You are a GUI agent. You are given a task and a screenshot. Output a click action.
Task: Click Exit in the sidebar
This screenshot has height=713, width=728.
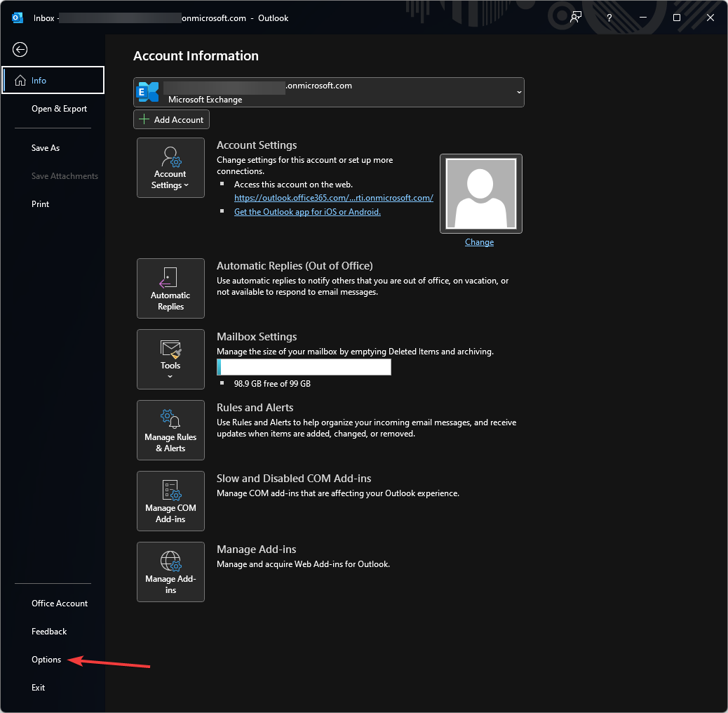click(38, 688)
